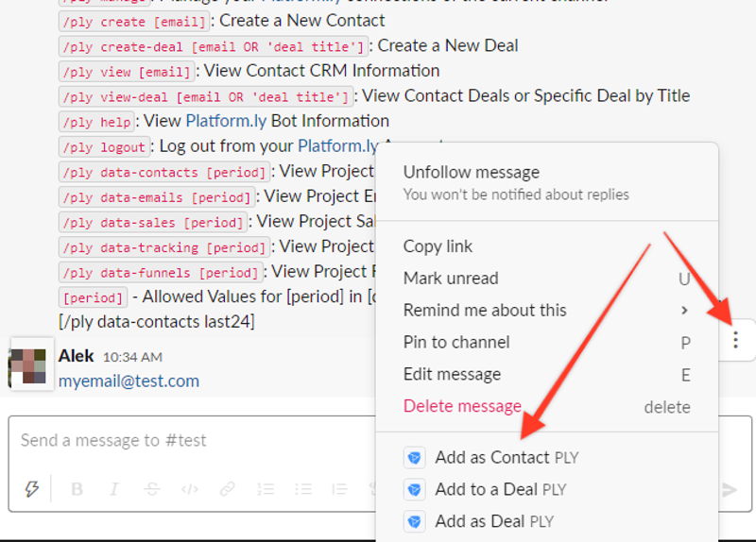The image size is (756, 542).
Task: Toggle inline code formatting
Action: tap(190, 489)
